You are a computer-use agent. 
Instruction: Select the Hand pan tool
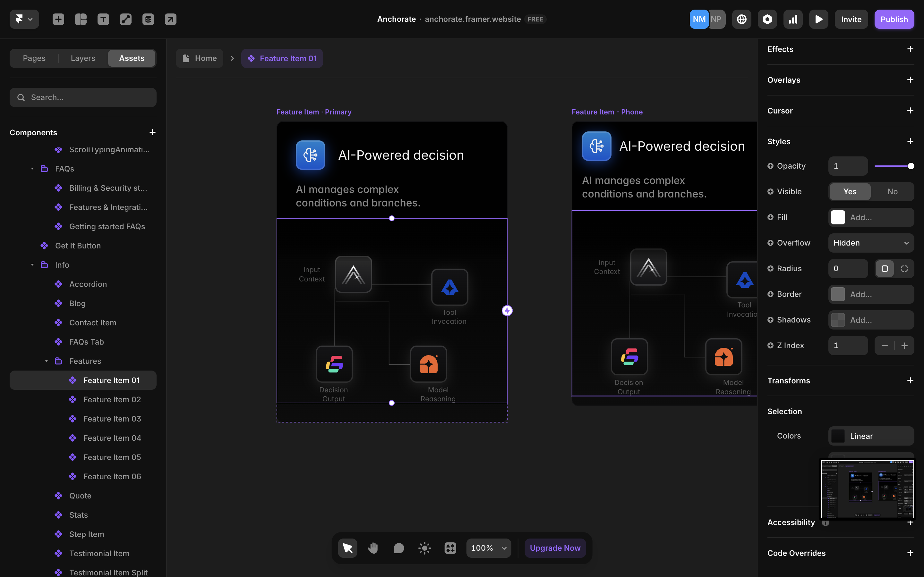[373, 548]
